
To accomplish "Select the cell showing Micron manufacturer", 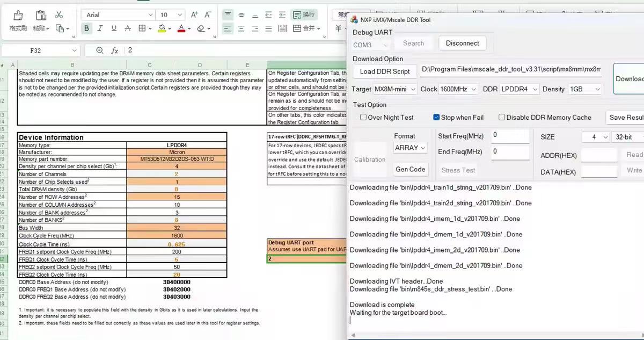I will click(x=177, y=152).
